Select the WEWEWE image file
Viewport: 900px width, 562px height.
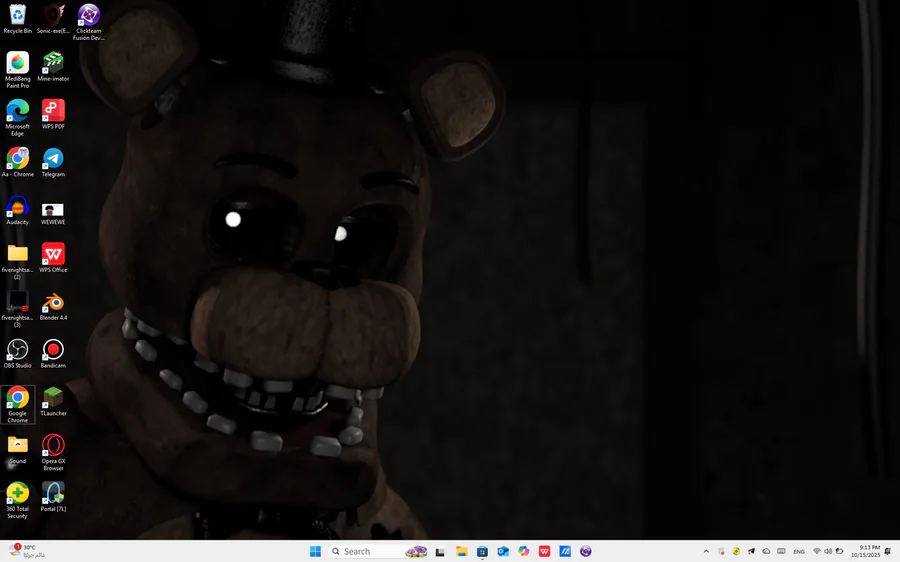pyautogui.click(x=53, y=212)
